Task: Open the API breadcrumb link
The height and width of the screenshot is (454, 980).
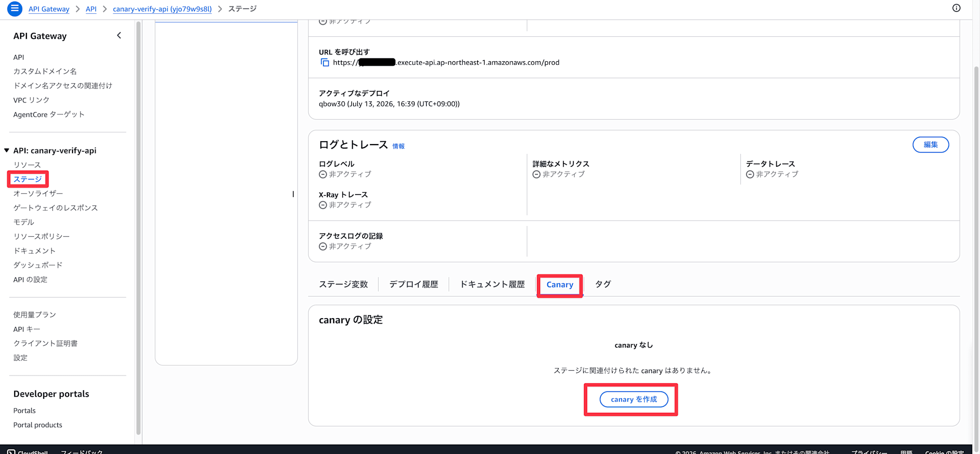Action: 91,9
